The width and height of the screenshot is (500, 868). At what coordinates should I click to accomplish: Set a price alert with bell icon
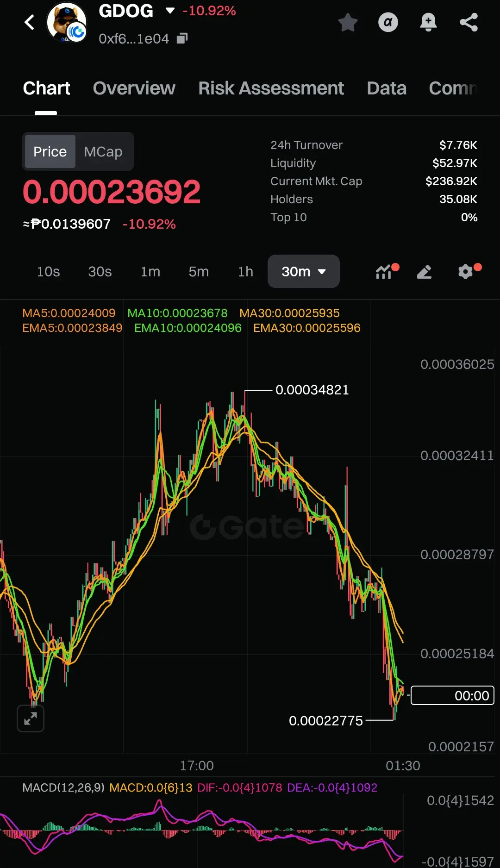coord(428,22)
